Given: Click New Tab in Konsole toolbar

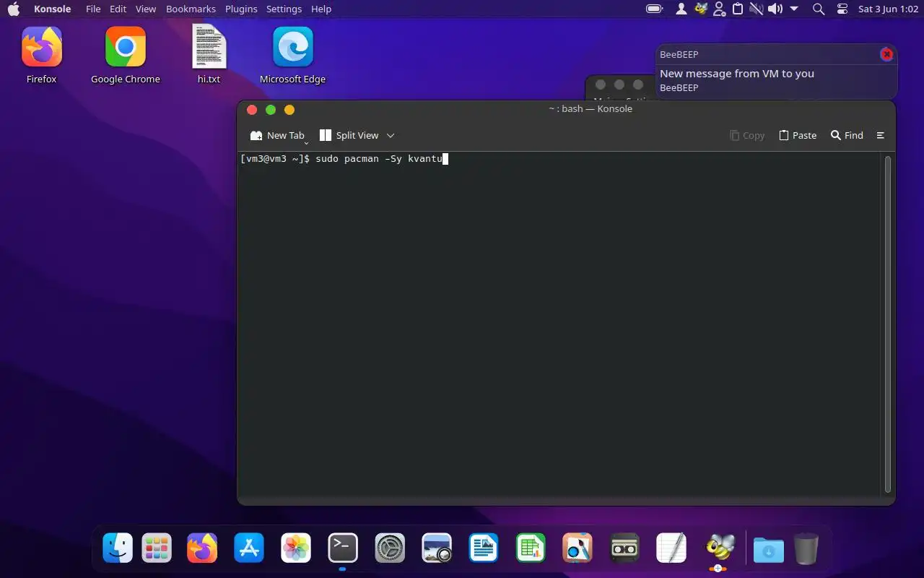Looking at the screenshot, I should (277, 135).
